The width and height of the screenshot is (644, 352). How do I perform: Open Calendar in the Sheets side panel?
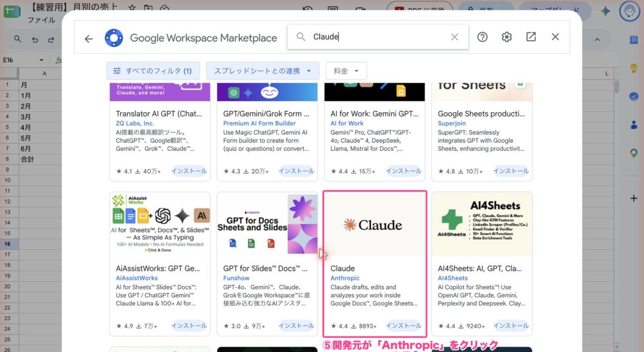tap(633, 40)
